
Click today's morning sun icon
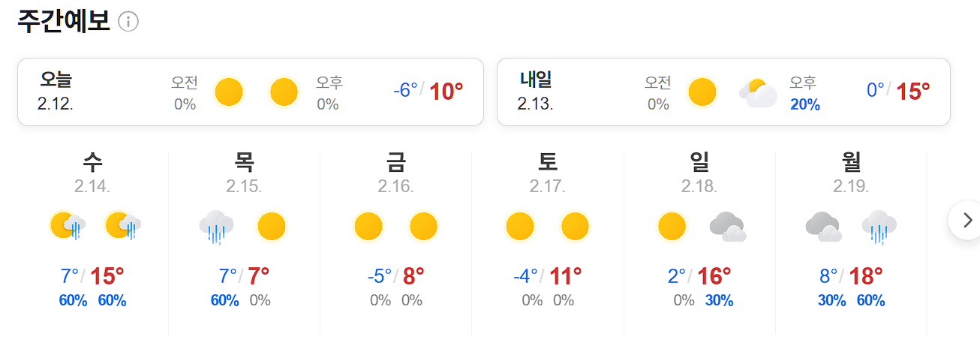pyautogui.click(x=229, y=92)
